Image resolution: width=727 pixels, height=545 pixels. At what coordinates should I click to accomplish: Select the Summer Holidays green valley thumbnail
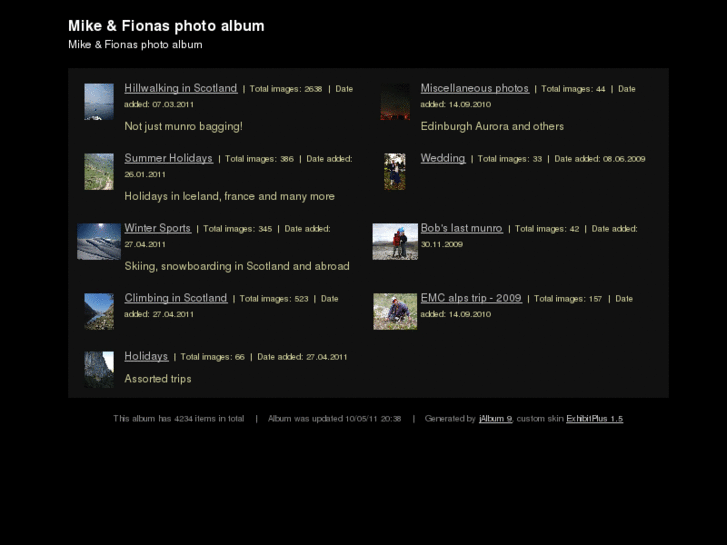[99, 172]
